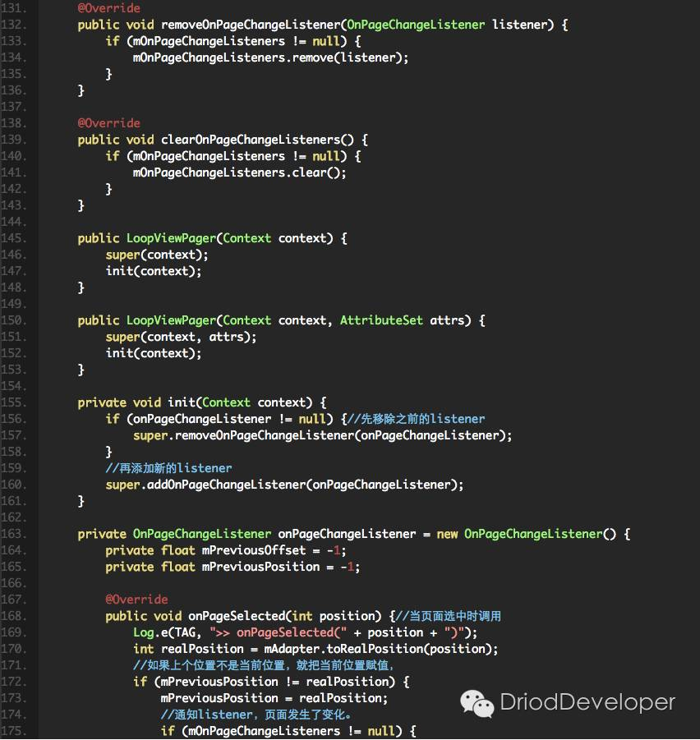
Task: Click private float mPreviousPosition = -1; line
Action: point(233,568)
